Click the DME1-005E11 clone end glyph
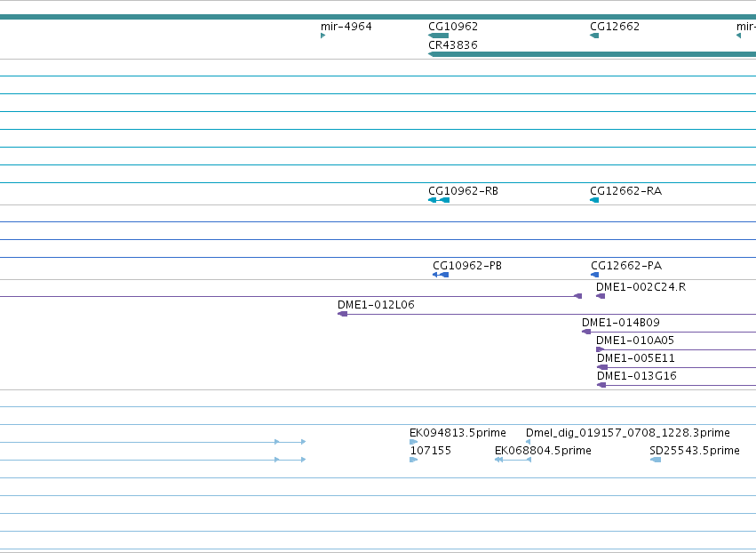 (602, 367)
